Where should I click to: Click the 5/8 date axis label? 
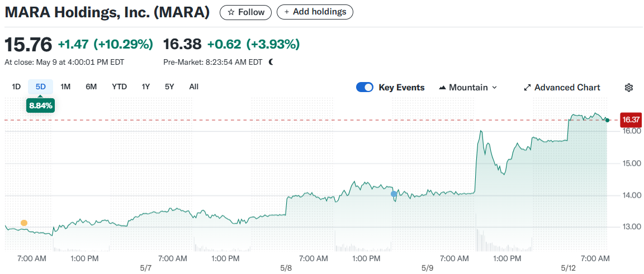click(286, 268)
